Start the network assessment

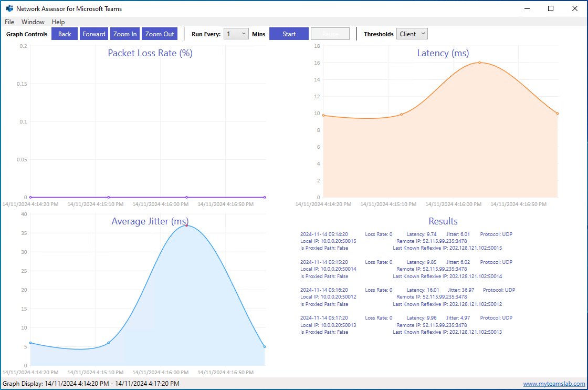[289, 34]
